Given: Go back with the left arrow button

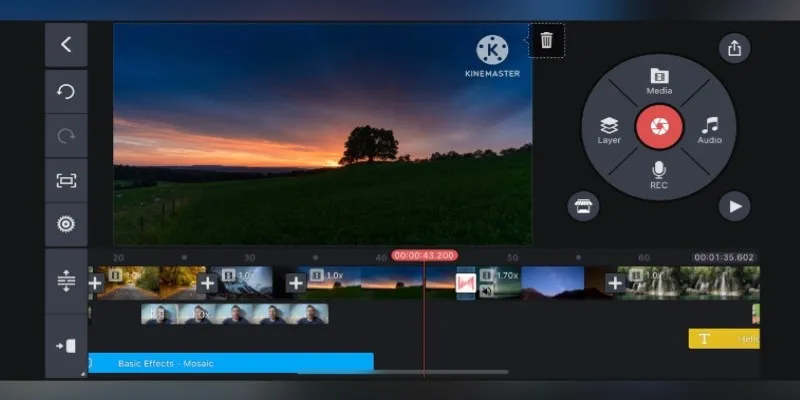Looking at the screenshot, I should [66, 45].
